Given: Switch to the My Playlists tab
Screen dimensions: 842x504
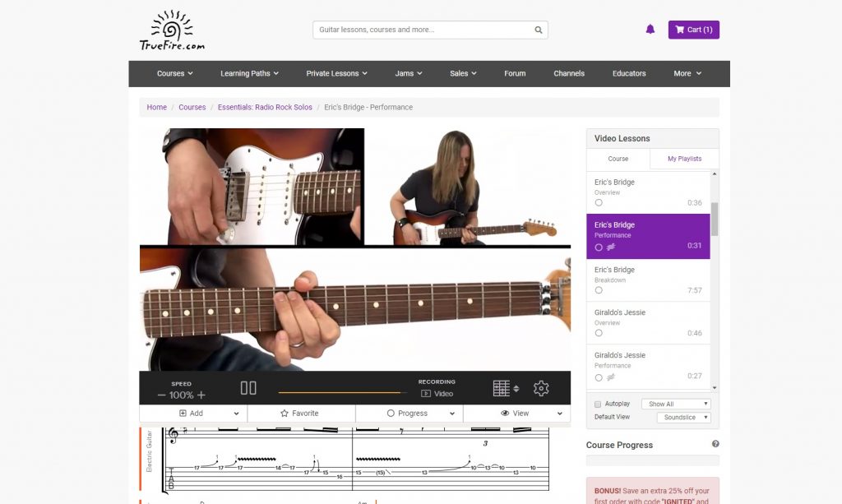Looking at the screenshot, I should pyautogui.click(x=684, y=159).
